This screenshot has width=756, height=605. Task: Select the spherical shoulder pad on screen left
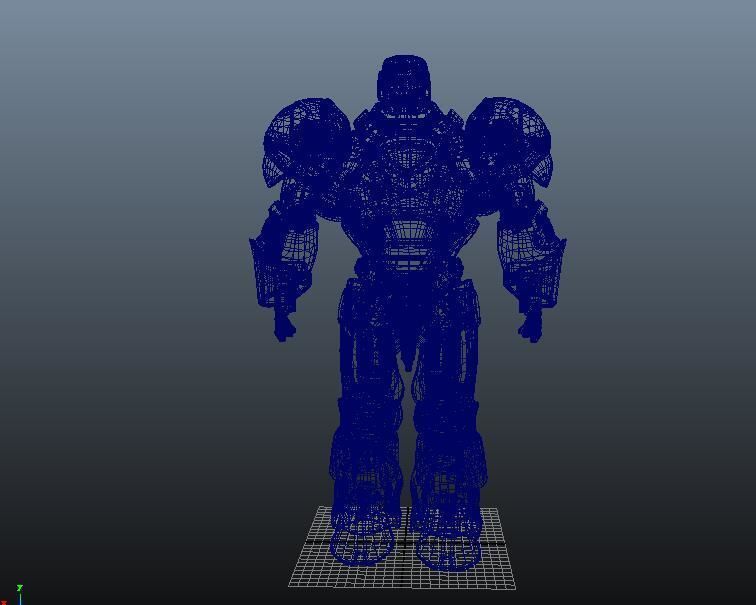point(307,141)
